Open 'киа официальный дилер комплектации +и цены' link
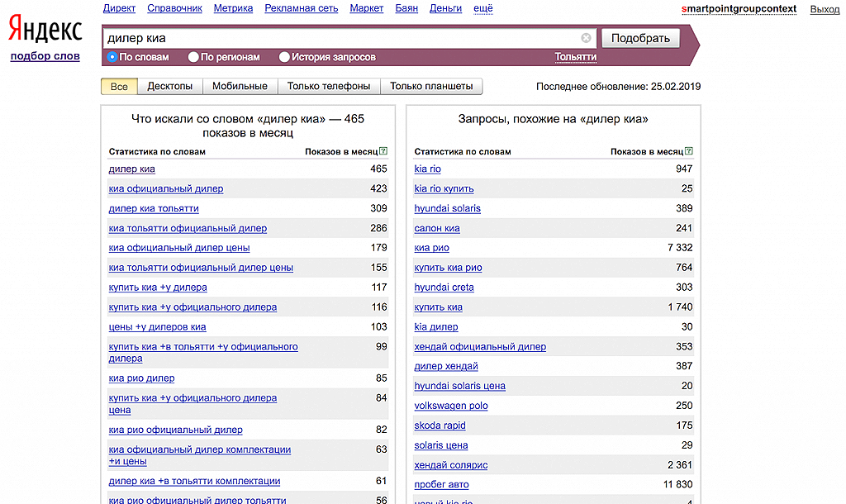This screenshot has height=504, width=846. 200,455
